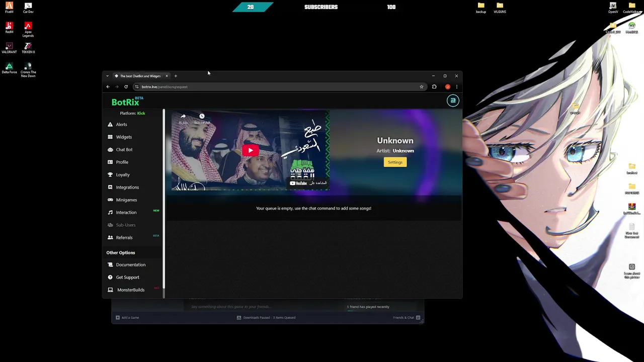
Task: Click the YouTube logo on video
Action: 298,183
